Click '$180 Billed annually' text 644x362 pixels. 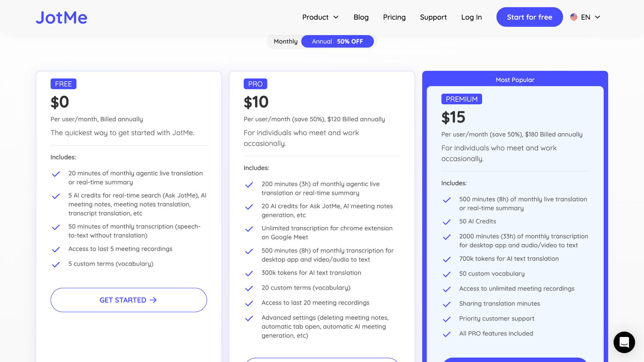click(554, 134)
